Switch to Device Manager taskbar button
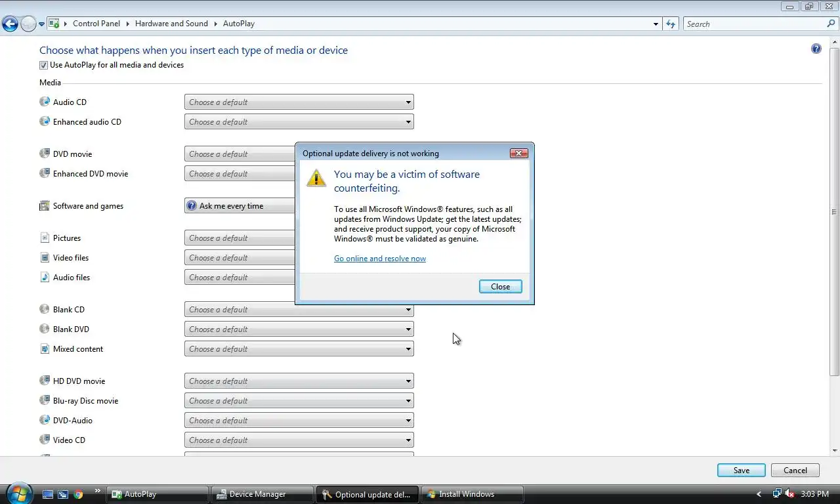Image resolution: width=840 pixels, height=504 pixels. (x=262, y=494)
